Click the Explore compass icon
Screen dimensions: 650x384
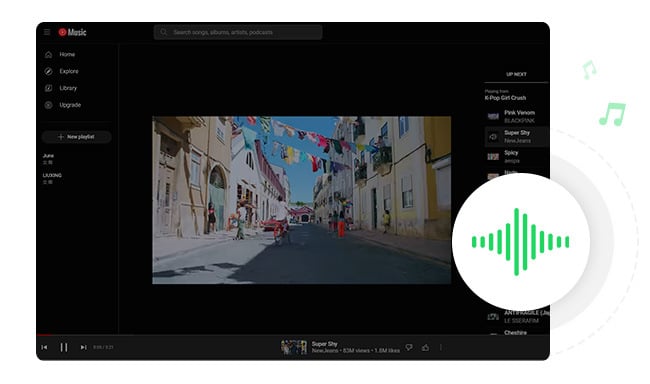point(49,71)
